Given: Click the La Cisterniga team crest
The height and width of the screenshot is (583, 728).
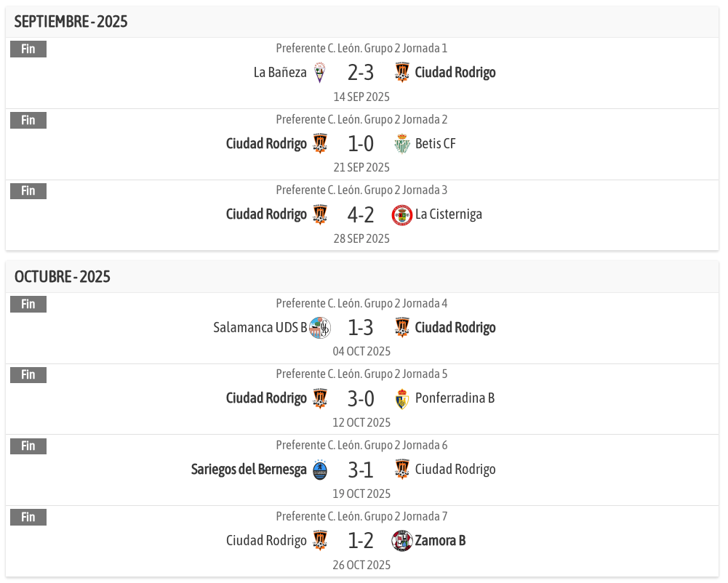Looking at the screenshot, I should click(401, 215).
